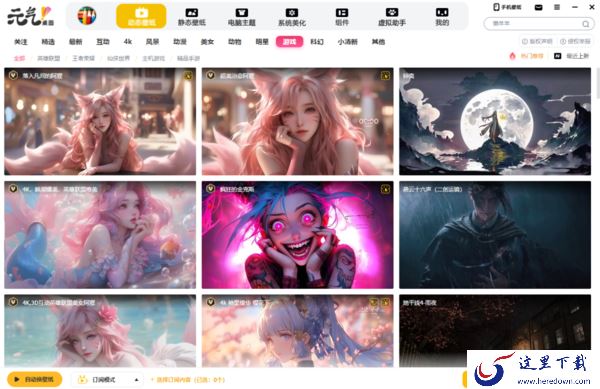600x389 pixels.
Task: Click the top-right corner badge on the Jinx card
Action: pos(386,189)
